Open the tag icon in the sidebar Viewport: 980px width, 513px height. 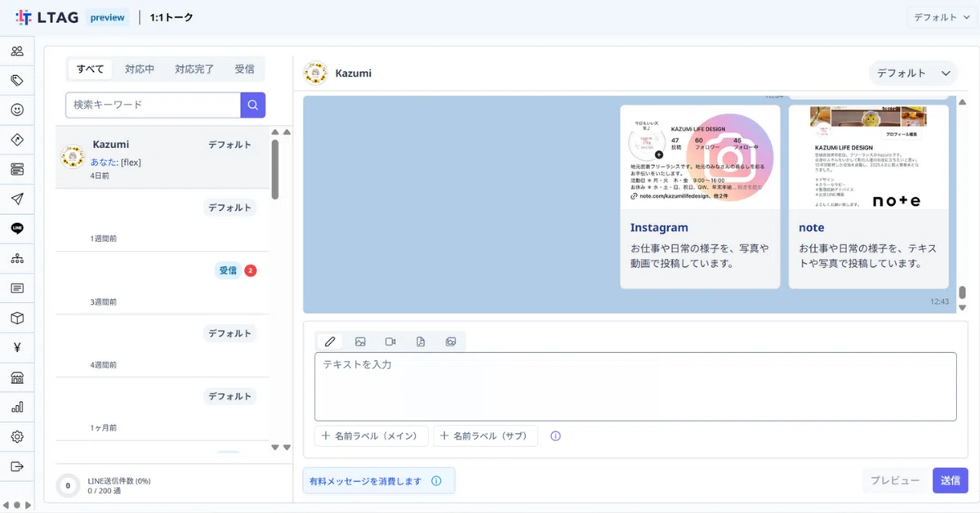click(17, 80)
